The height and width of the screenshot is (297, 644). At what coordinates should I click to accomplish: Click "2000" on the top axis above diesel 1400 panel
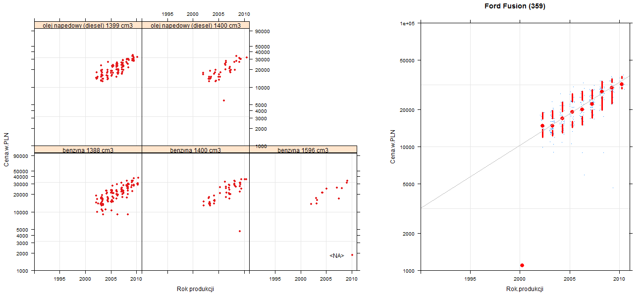193,14
